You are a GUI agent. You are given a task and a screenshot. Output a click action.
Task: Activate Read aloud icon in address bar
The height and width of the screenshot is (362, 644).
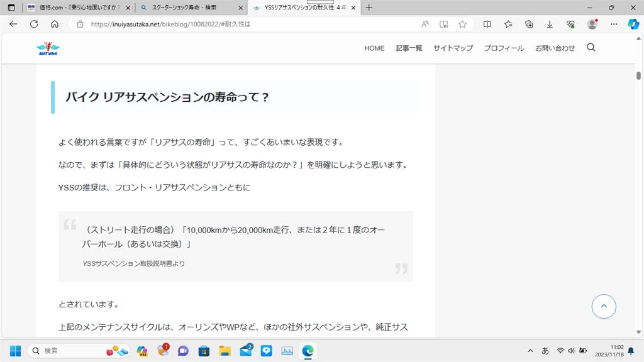[x=425, y=25]
